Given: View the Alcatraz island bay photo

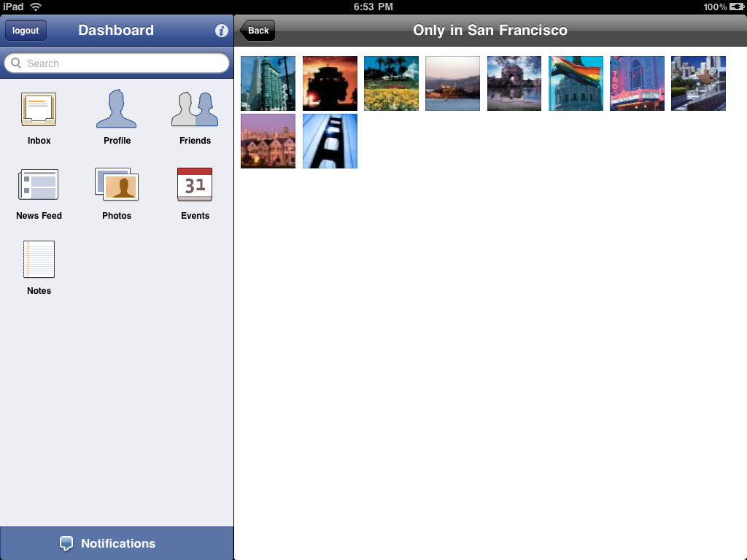Looking at the screenshot, I should coord(452,83).
